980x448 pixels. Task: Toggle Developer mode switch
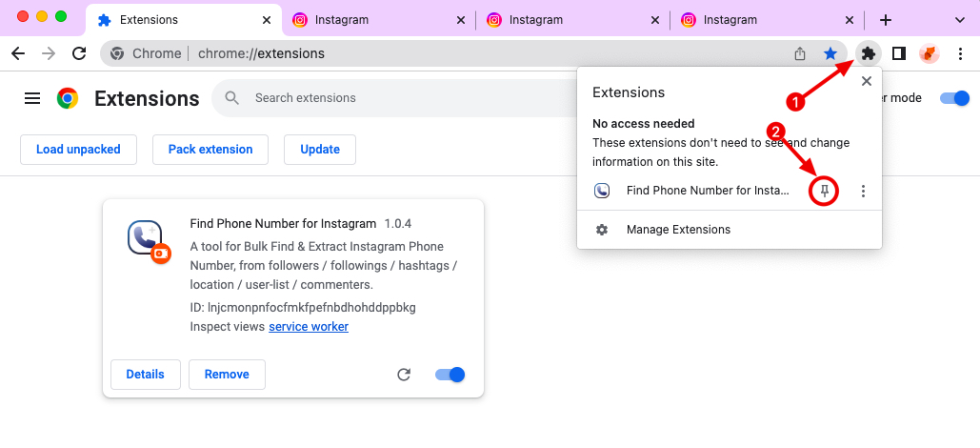(953, 98)
